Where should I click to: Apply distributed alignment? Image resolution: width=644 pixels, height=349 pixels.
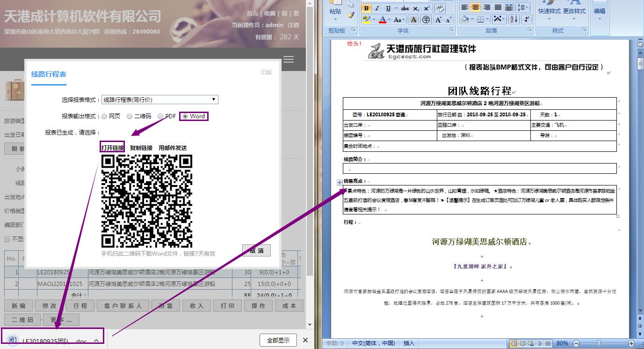tap(509, 7)
